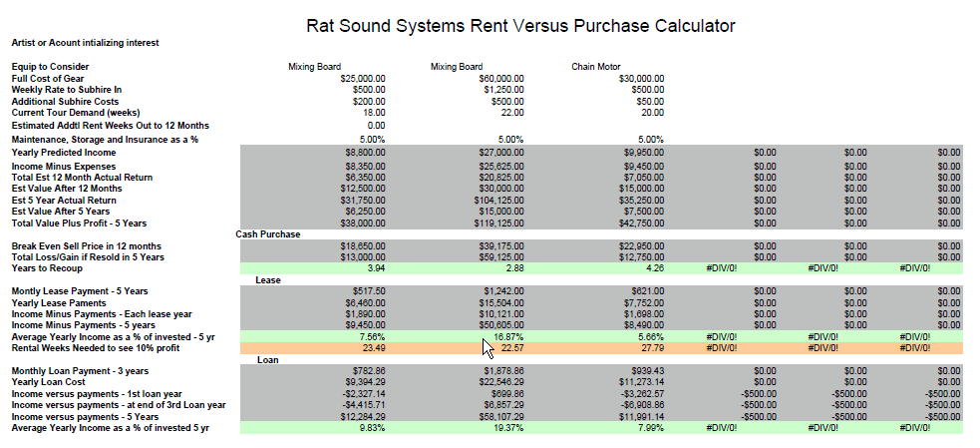Select the 'Equip to Consider' row label
This screenshot has height=448, width=980.
(50, 66)
